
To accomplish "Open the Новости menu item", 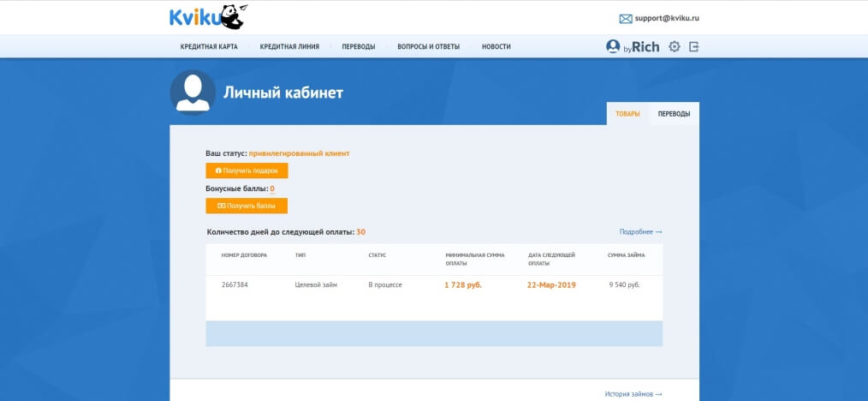I will 496,47.
